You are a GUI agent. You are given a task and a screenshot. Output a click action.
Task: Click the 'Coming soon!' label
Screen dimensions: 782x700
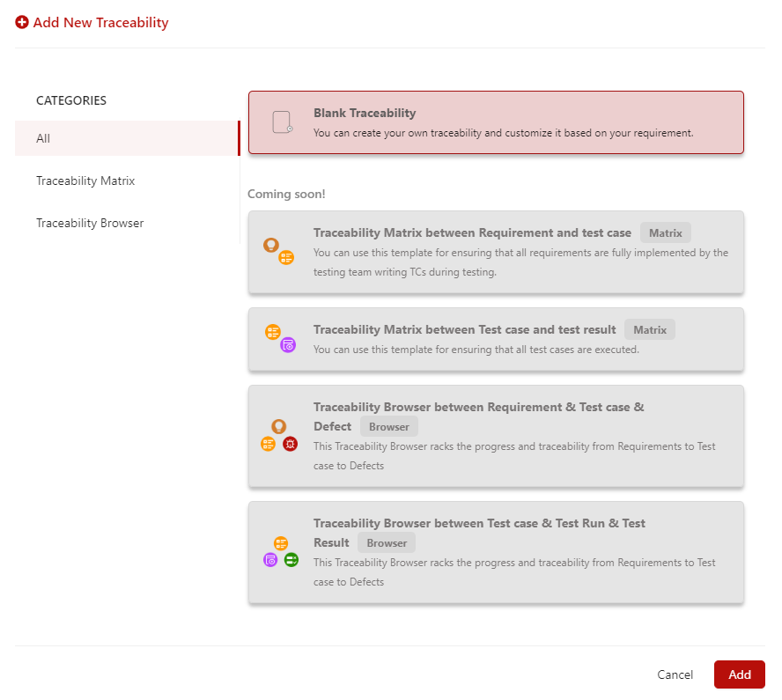(286, 194)
